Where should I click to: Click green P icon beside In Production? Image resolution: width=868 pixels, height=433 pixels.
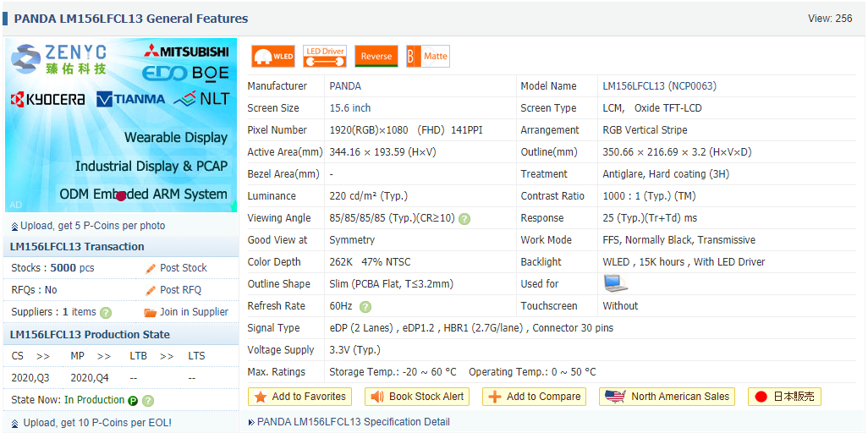tap(133, 401)
